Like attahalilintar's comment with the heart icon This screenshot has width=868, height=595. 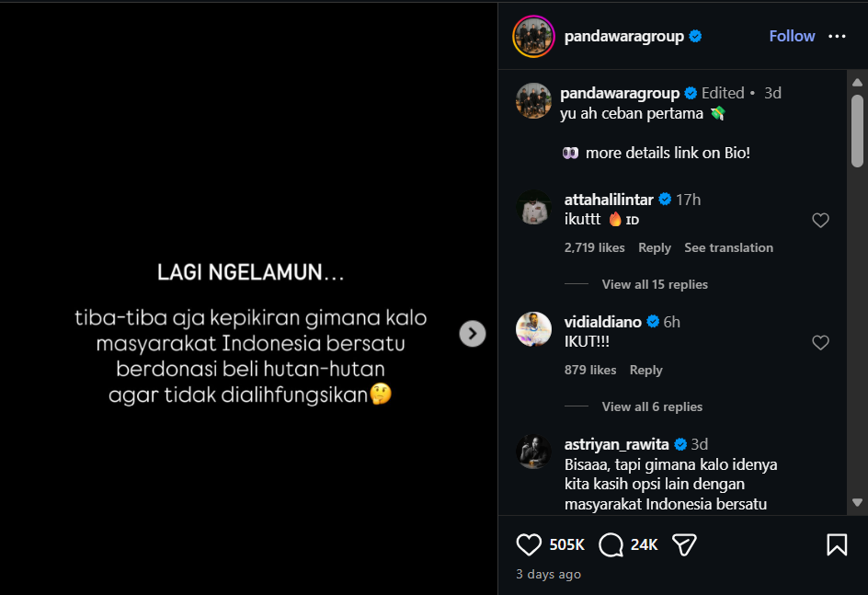[820, 220]
